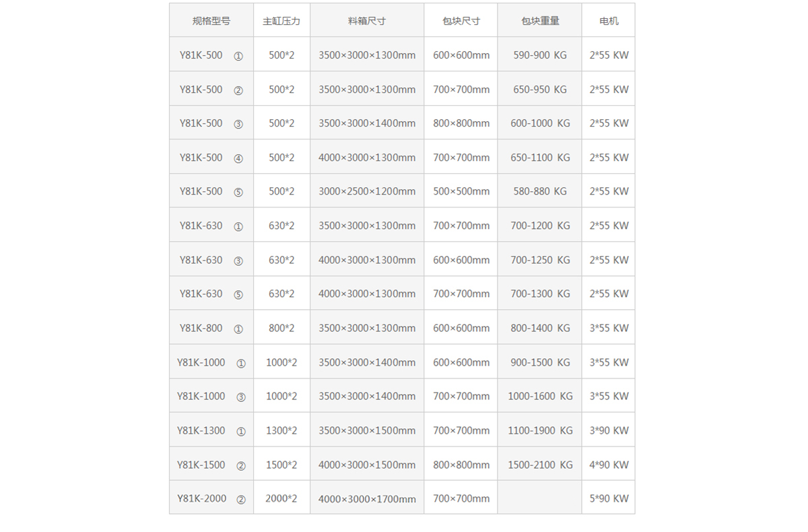
Task: Select the 1500-2100 KG weight cell
Action: tap(540, 465)
